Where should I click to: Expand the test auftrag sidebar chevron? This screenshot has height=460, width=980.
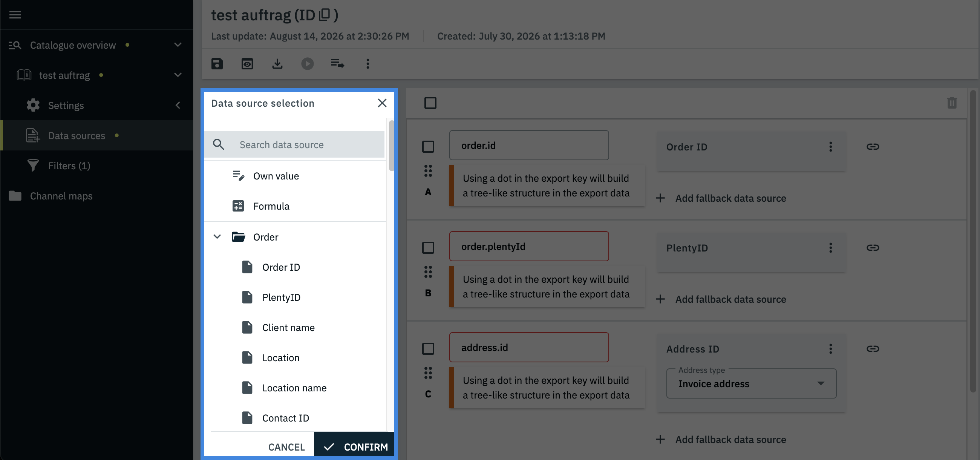point(178,75)
